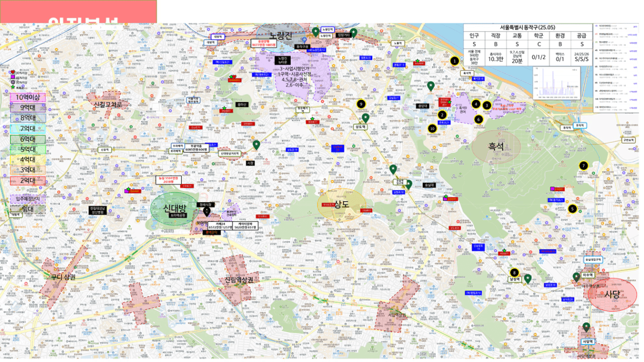The image size is (644, 362).
Task: Select the 8억대 legend swatch
Action: pos(28,118)
